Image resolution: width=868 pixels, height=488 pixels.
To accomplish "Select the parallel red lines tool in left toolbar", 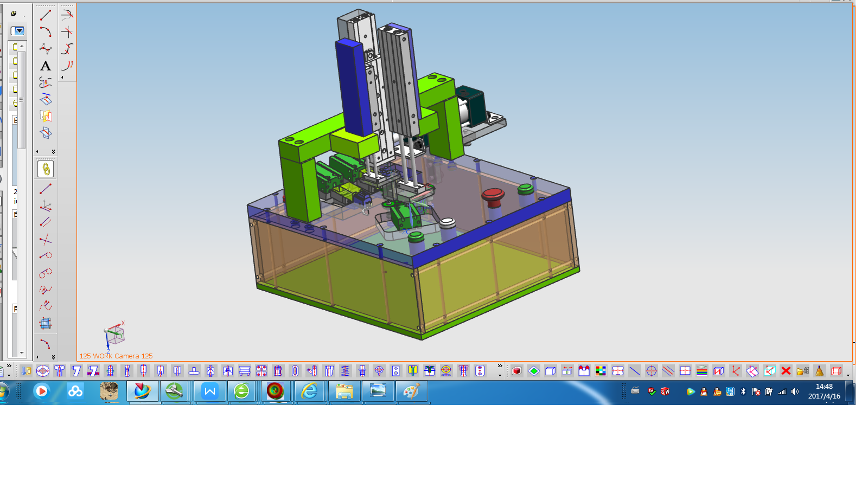I will pyautogui.click(x=46, y=222).
